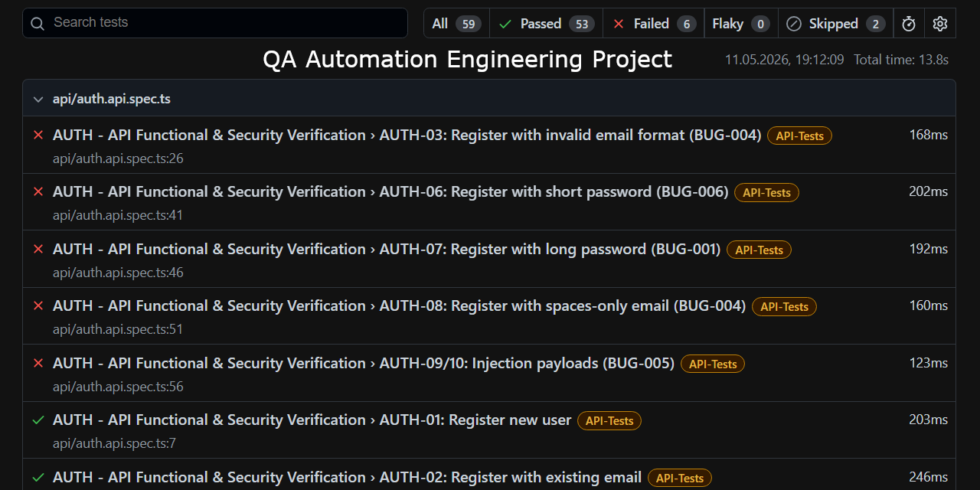Click the 123ms duration of AUTH-09/10
Screen dimensions: 980x490
pos(929,363)
